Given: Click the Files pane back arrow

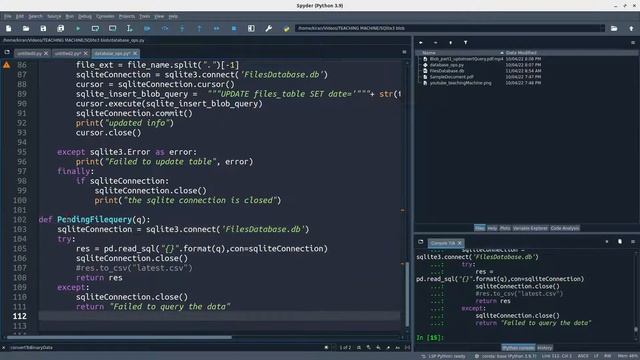Looking at the screenshot, I should (421, 42).
